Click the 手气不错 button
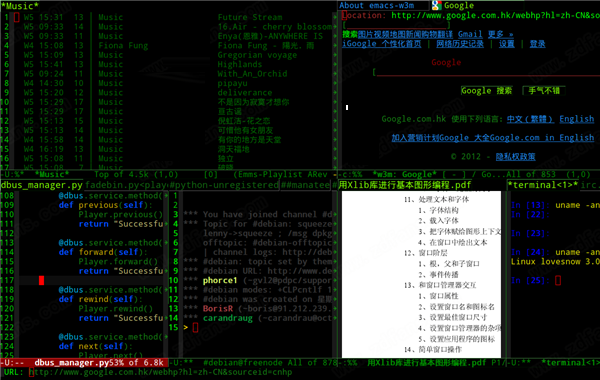 (544, 91)
